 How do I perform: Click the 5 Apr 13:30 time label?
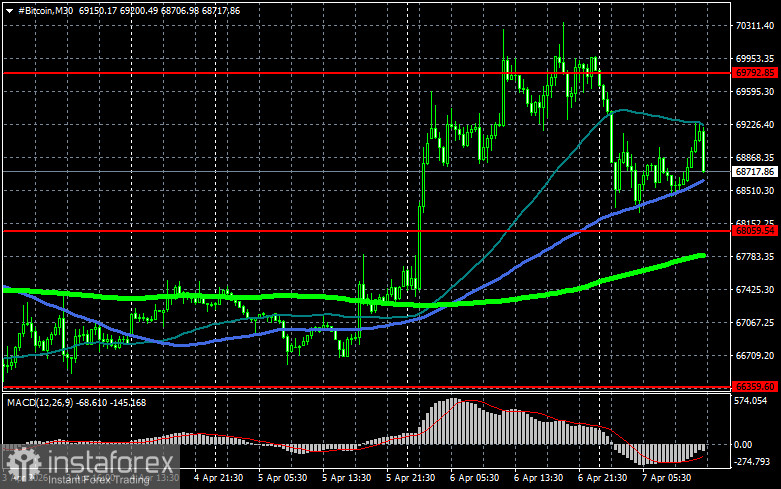tap(346, 478)
